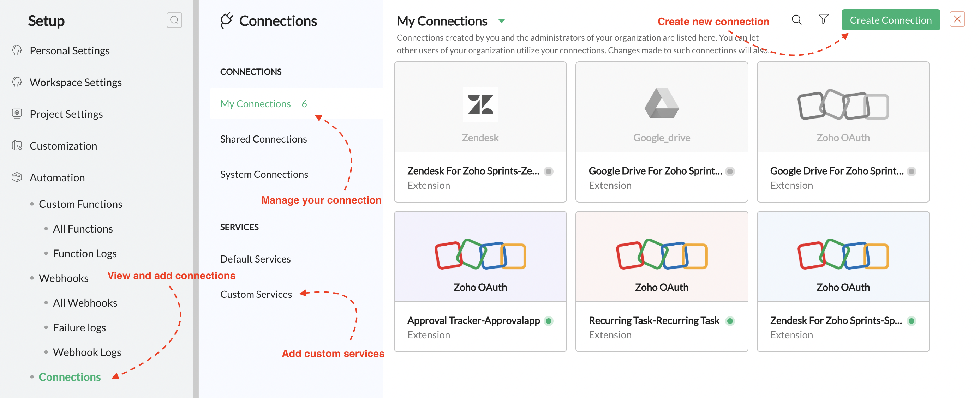Open the filter funnel icon

click(x=823, y=19)
